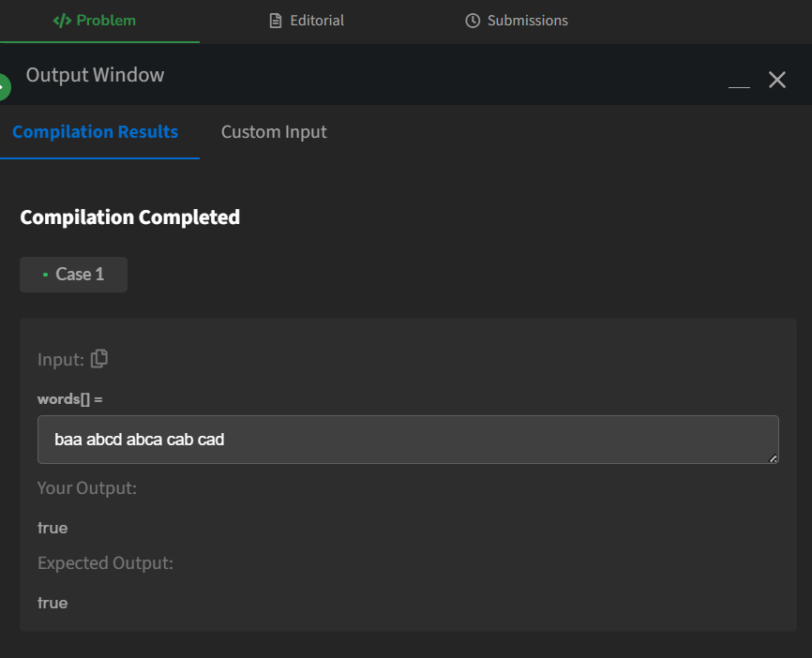Click the Submissions clock icon

(473, 21)
